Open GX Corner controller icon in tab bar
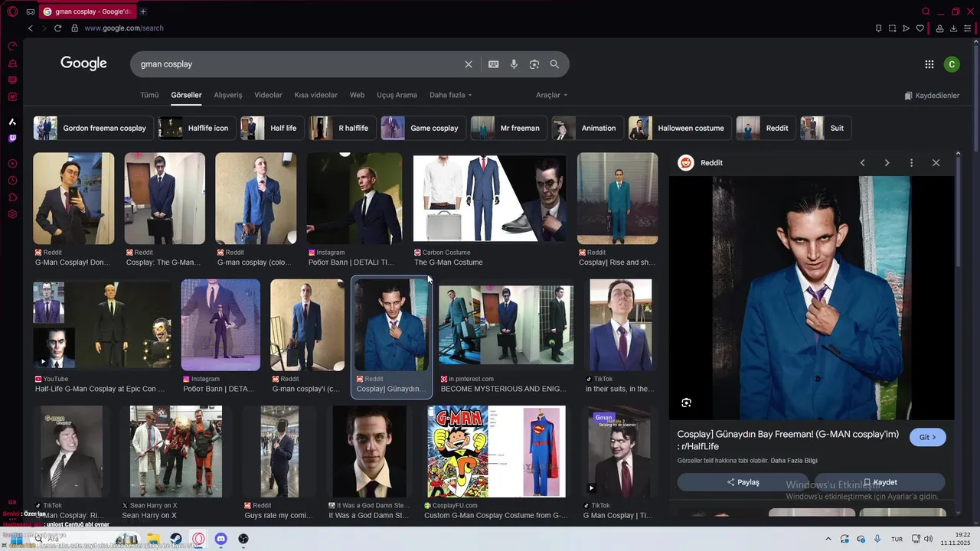This screenshot has height=551, width=980. click(x=30, y=11)
